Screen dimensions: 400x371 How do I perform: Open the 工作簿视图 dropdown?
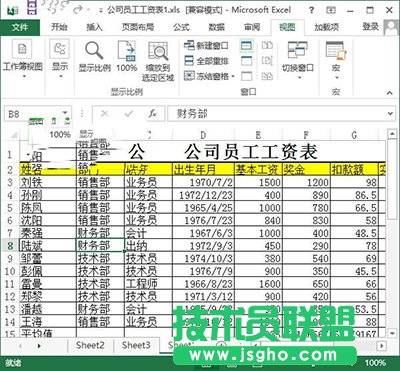click(23, 59)
